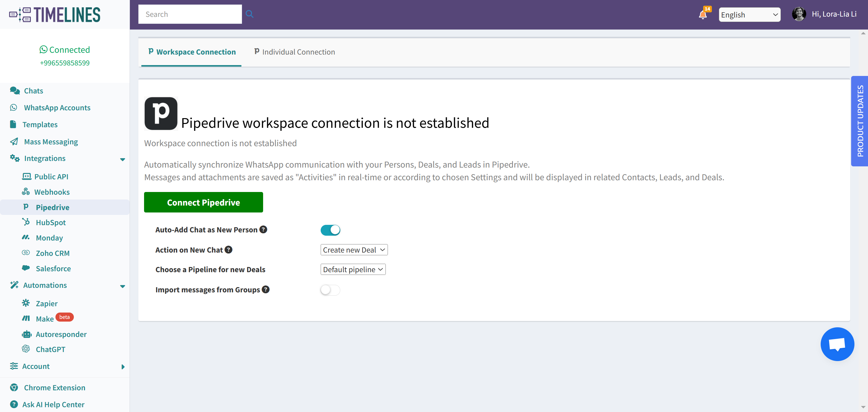Click the Monday icon

pyautogui.click(x=26, y=237)
